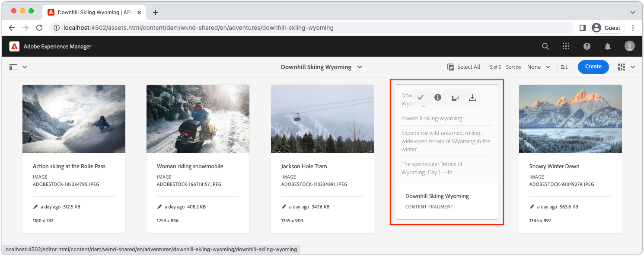Open the tab search chevron in Chrome

633,13
